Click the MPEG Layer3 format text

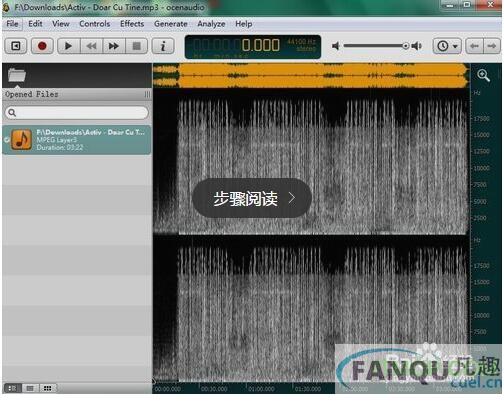(x=56, y=140)
